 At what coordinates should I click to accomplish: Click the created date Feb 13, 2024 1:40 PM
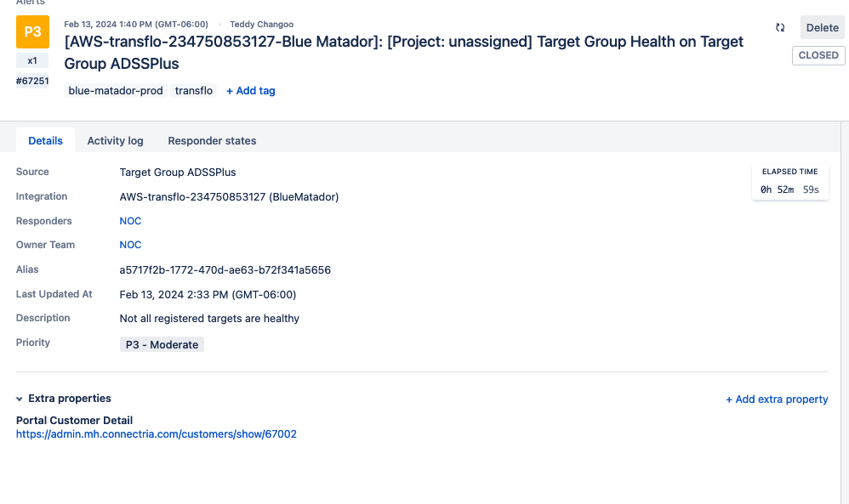point(136,25)
